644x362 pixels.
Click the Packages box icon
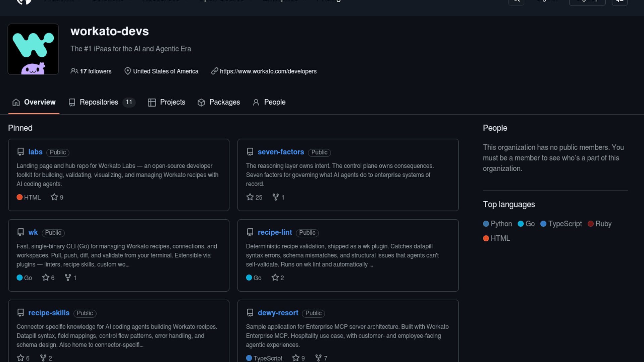(x=201, y=102)
